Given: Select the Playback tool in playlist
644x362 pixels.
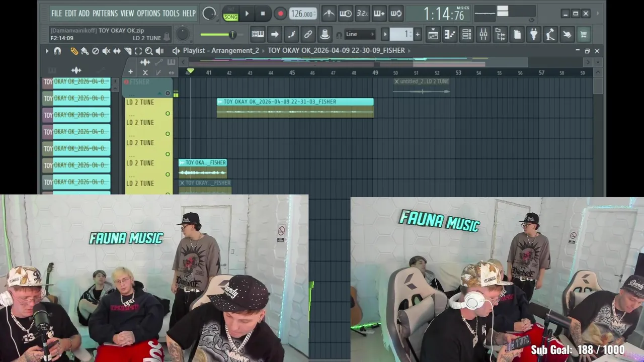Looking at the screenshot, I should click(159, 51).
